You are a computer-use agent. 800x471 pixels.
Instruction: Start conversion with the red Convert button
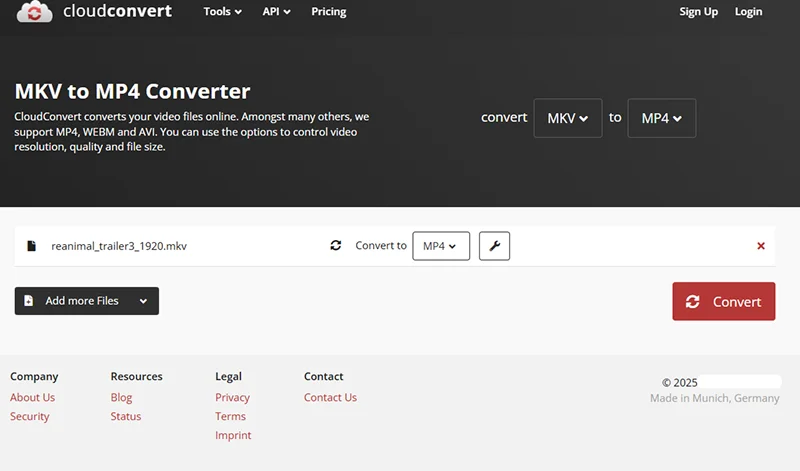723,302
